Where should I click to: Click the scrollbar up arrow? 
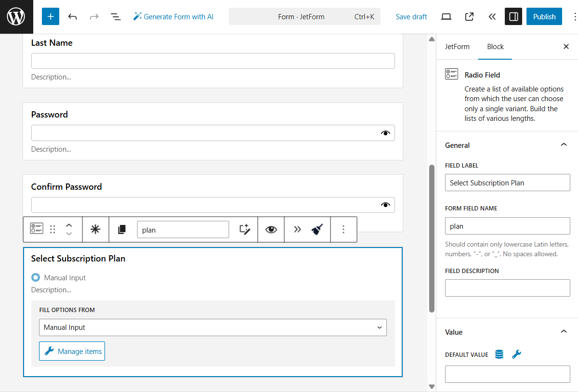(432, 39)
